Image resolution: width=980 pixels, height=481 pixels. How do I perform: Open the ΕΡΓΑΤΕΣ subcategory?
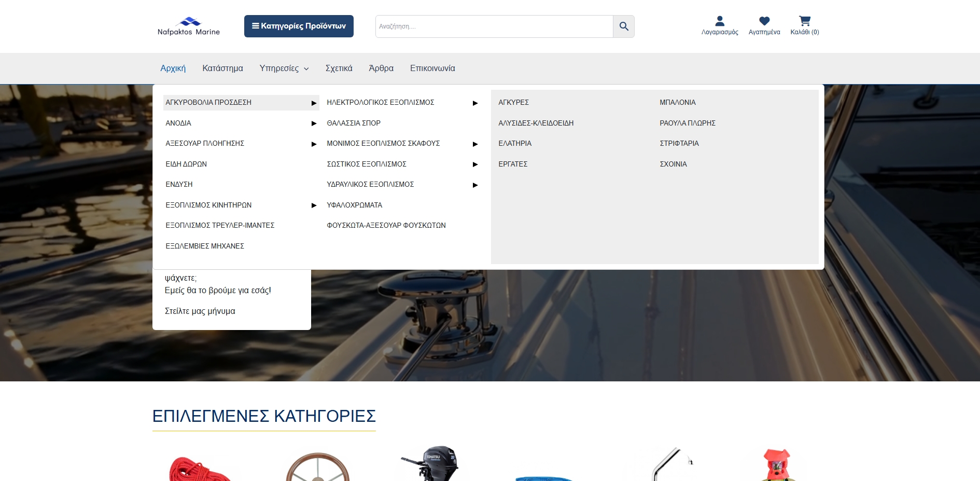pos(513,164)
